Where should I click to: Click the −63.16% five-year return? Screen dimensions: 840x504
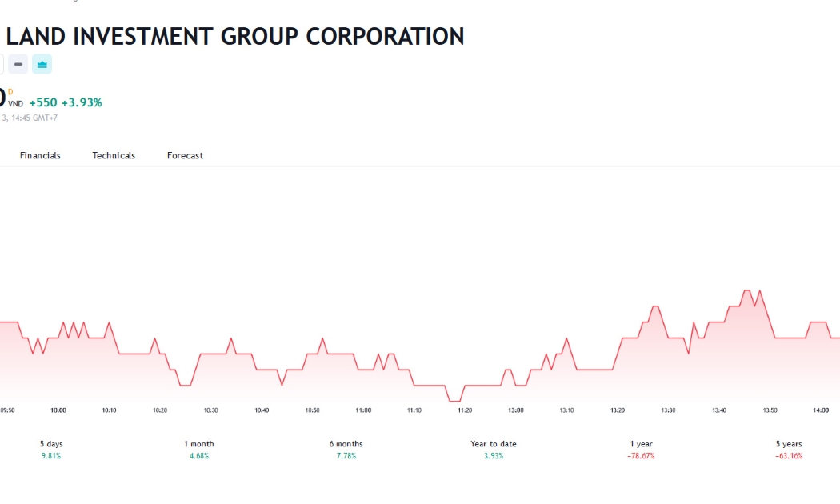(789, 456)
